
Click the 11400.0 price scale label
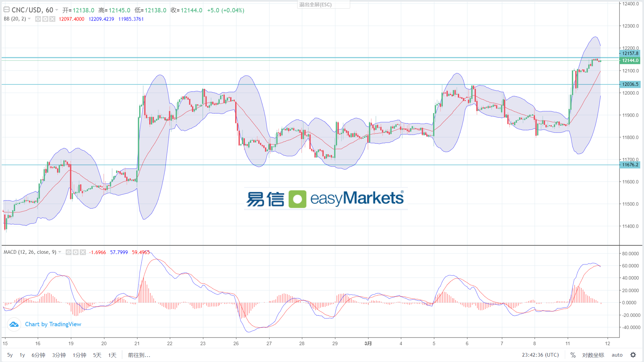[631, 226]
